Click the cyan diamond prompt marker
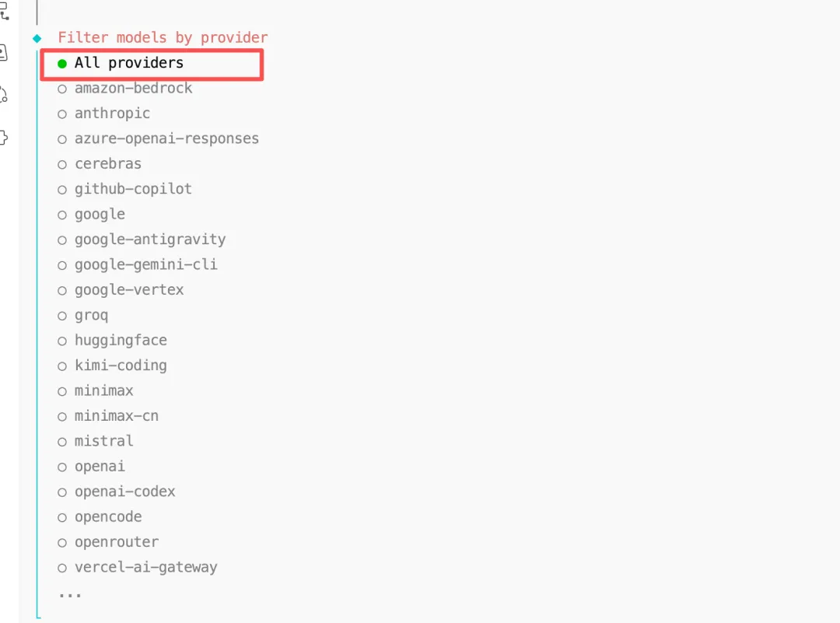Viewport: 840px width, 623px height. click(x=37, y=38)
